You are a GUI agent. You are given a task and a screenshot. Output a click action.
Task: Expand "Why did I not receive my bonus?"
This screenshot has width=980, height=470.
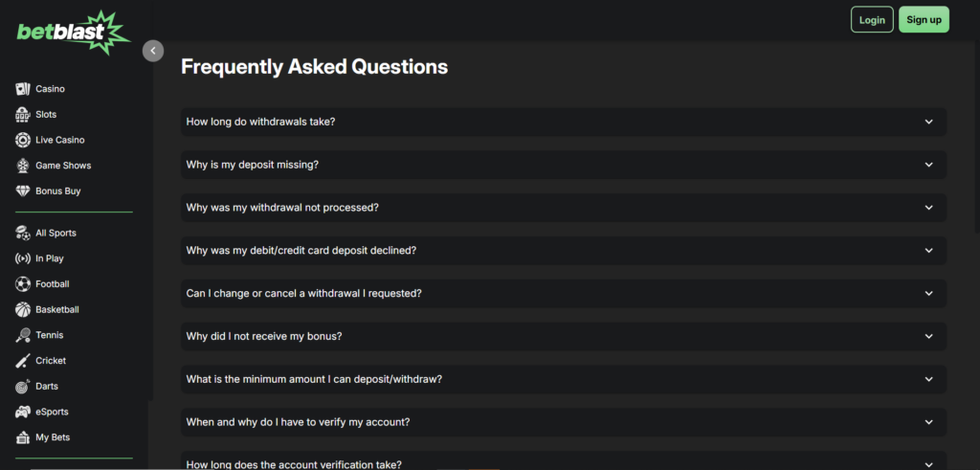(563, 336)
